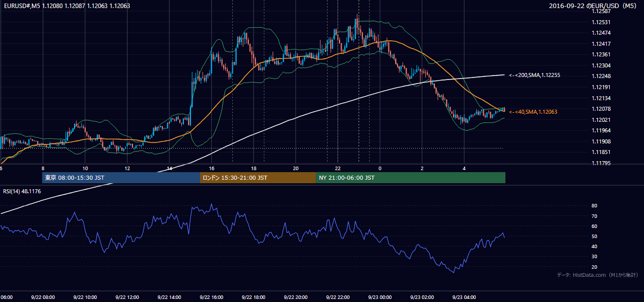Click price axis label 1.12304
This screenshot has height=302, width=644.
(x=601, y=65)
